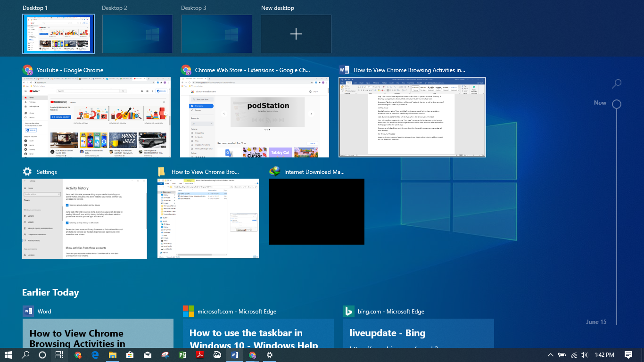Image resolution: width=644 pixels, height=362 pixels.
Task: Open the Action Center notifications icon
Action: click(x=628, y=355)
